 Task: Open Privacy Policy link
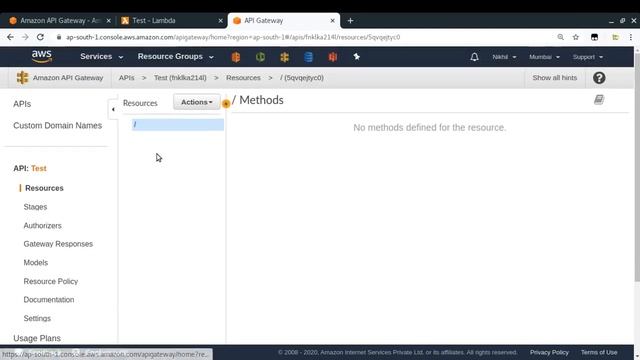[549, 352]
